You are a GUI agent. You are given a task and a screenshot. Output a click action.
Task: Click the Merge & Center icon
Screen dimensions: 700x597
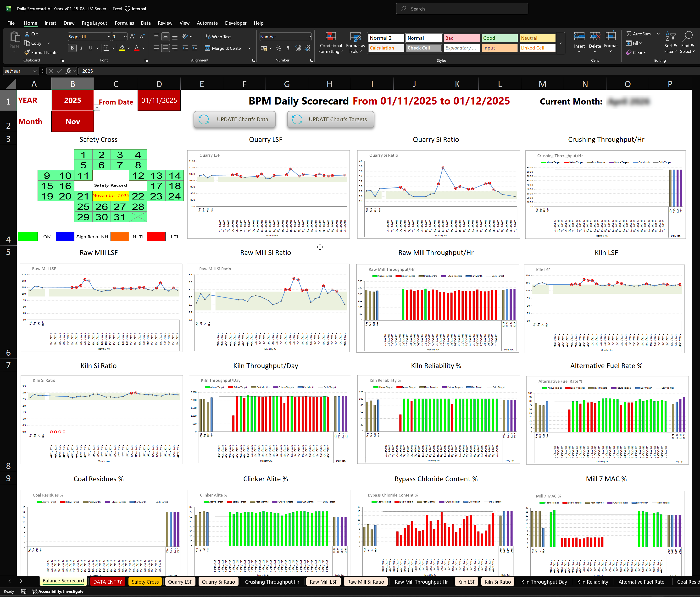click(x=208, y=48)
